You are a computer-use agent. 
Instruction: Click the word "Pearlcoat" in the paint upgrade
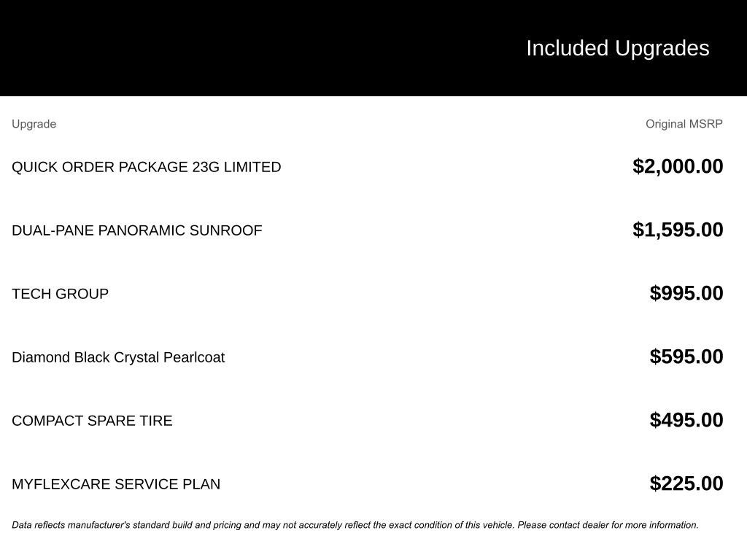pyautogui.click(x=194, y=357)
